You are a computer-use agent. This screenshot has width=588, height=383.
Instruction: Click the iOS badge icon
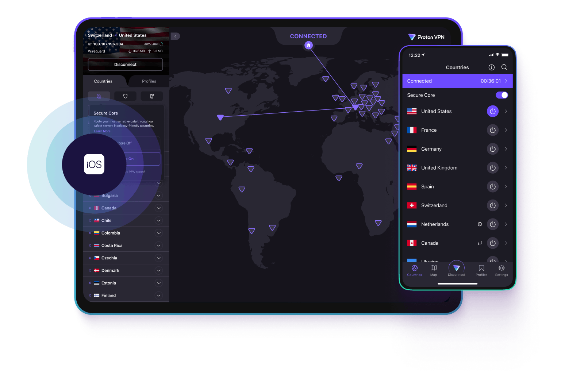tap(94, 165)
